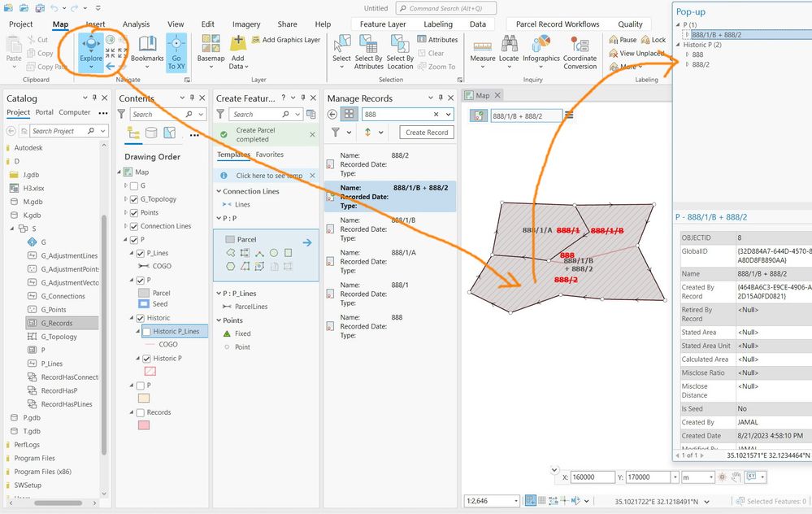Open the Parcel Record Workflows tab
Viewport: 812px width, 514px height.
(x=558, y=24)
